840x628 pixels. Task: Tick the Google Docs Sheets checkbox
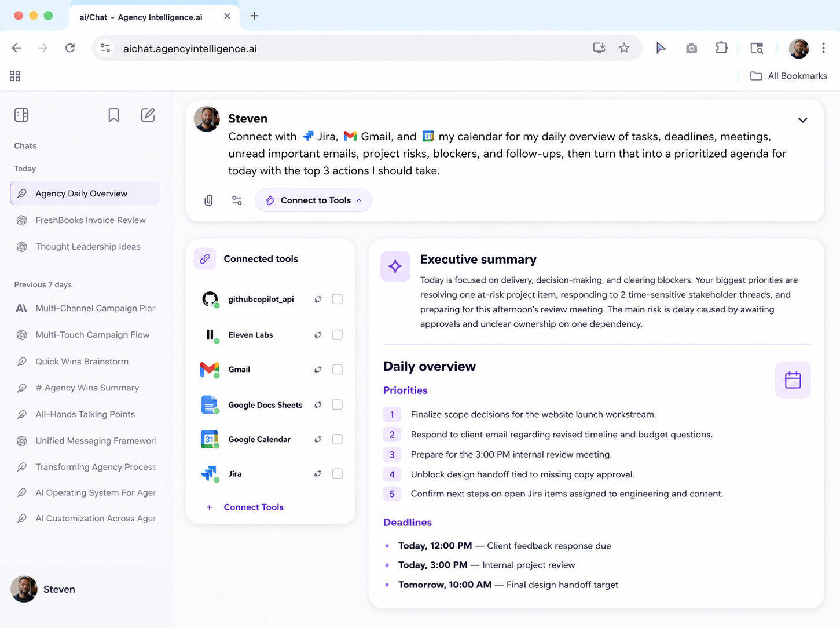[338, 405]
